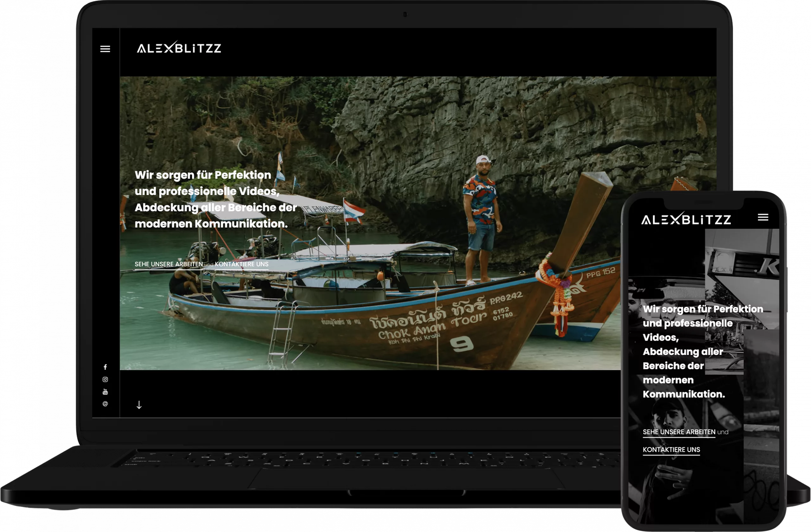Image resolution: width=811 pixels, height=532 pixels.
Task: Open the Instagram icon in left sidebar
Action: (105, 379)
